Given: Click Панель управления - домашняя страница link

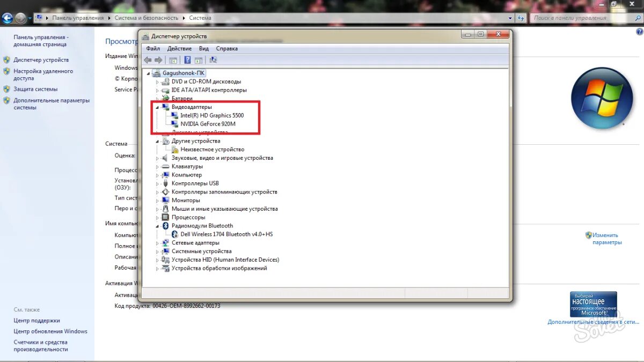Looking at the screenshot, I should [41, 41].
